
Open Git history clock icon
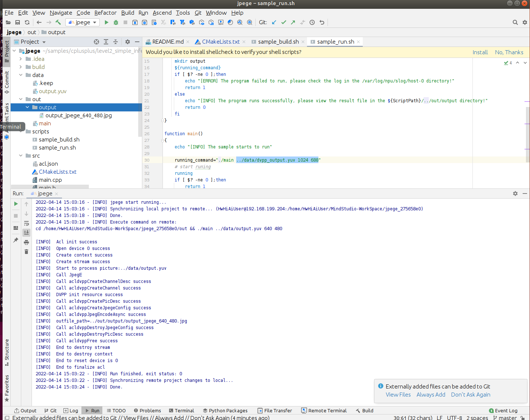(312, 22)
